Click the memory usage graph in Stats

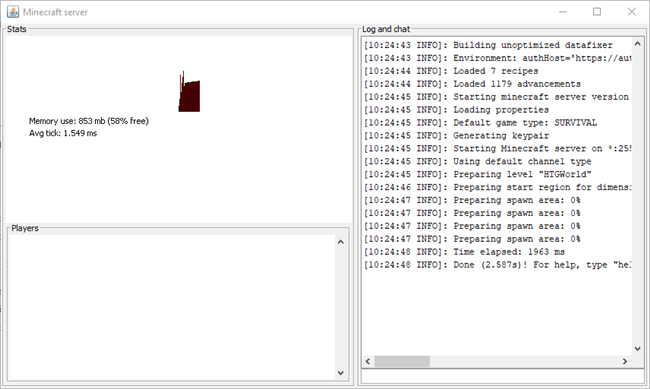[x=189, y=91]
